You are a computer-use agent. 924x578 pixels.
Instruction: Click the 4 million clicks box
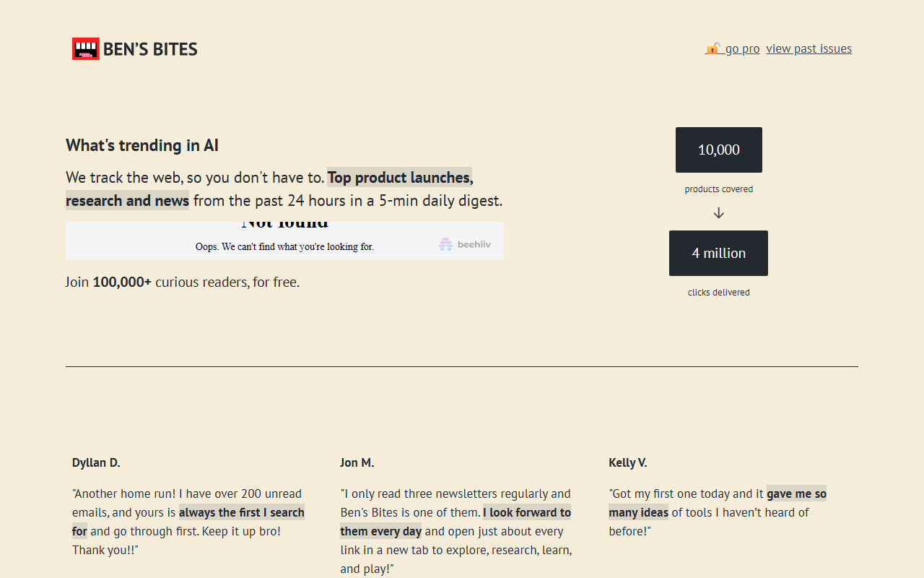pos(718,253)
